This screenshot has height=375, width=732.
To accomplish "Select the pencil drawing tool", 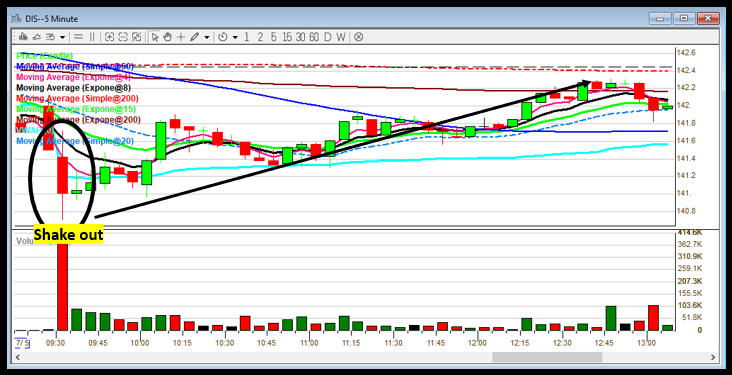I will tap(195, 37).
